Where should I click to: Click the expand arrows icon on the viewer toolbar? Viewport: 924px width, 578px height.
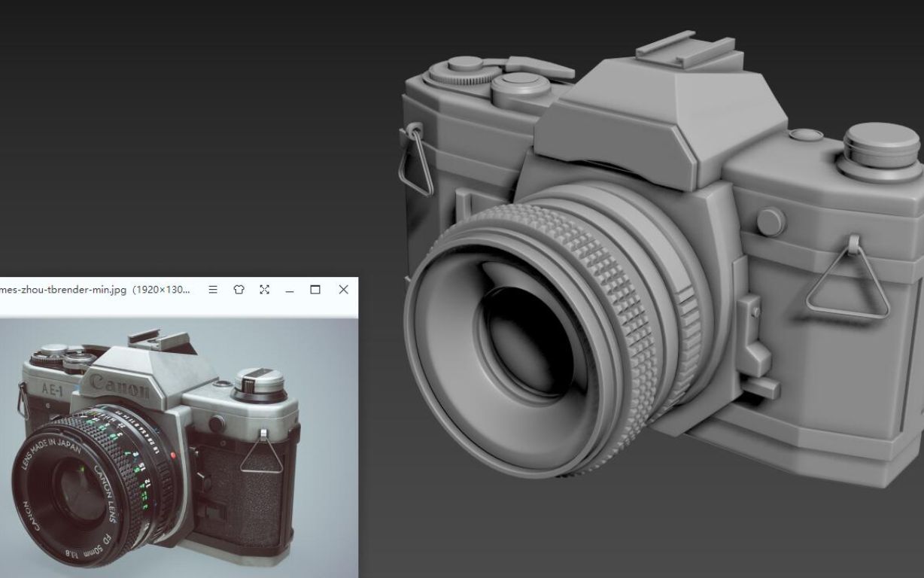point(264,290)
